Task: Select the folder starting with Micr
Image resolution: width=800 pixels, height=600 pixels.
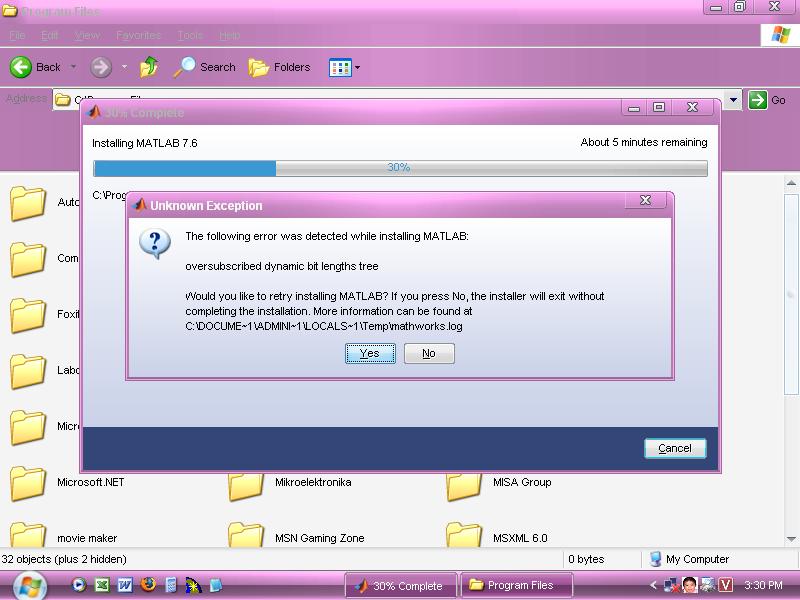Action: pos(44,428)
